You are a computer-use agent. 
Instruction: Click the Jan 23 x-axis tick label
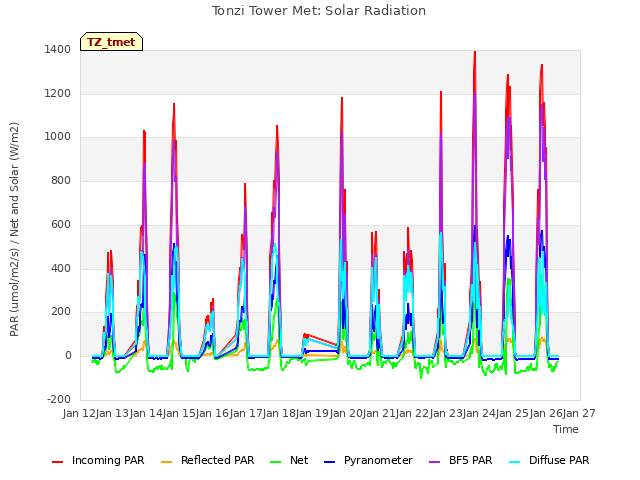tap(446, 413)
